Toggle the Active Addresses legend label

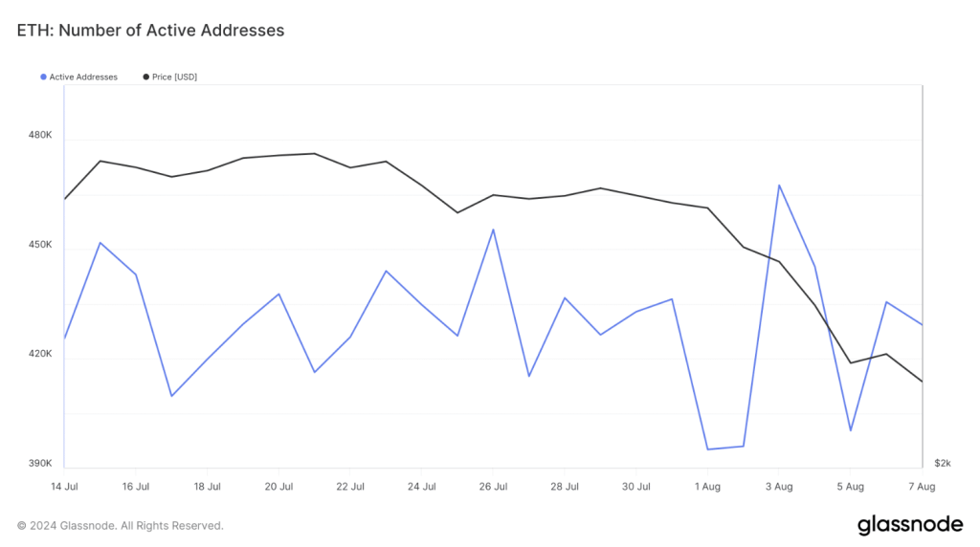83,77
